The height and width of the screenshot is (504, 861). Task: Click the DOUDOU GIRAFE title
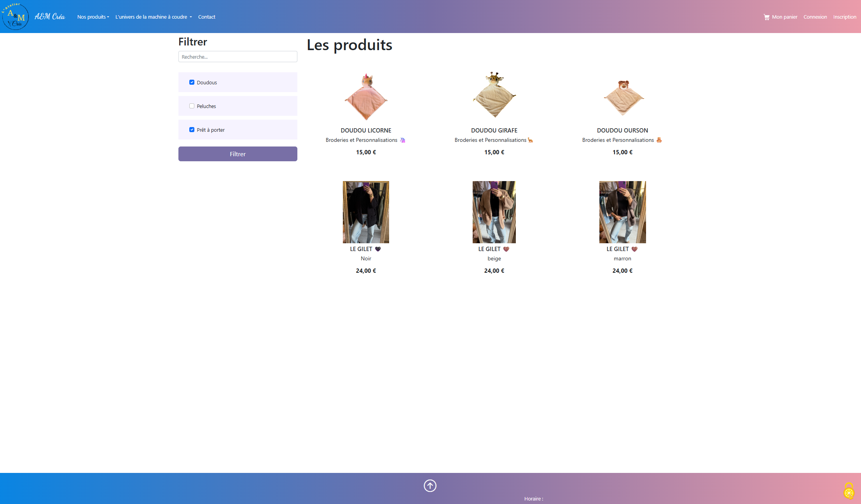494,131
